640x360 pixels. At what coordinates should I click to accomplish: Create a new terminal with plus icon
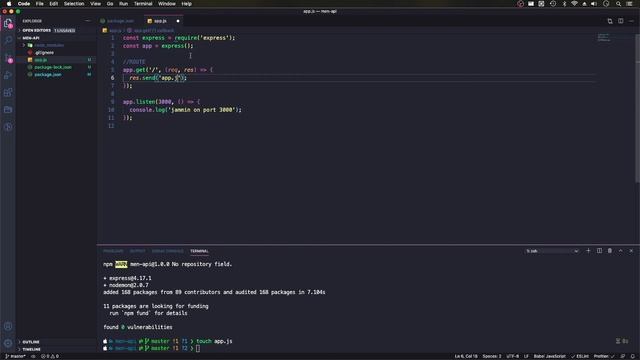[x=588, y=251]
